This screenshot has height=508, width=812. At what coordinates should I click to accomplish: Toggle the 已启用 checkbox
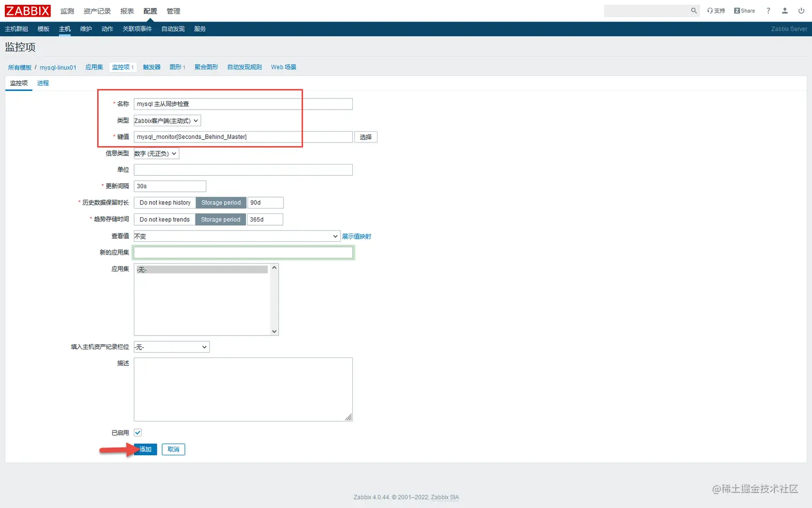(137, 433)
